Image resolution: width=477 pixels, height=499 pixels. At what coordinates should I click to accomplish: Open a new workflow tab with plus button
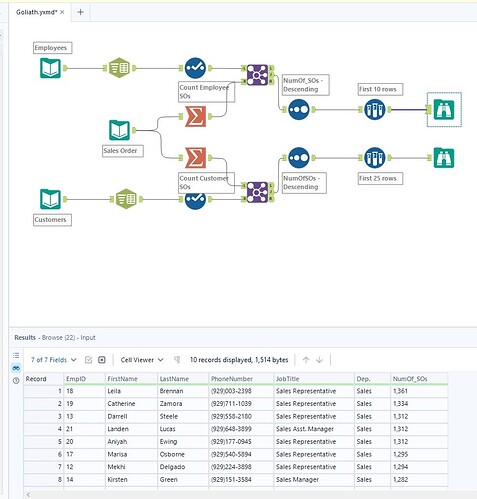point(80,12)
